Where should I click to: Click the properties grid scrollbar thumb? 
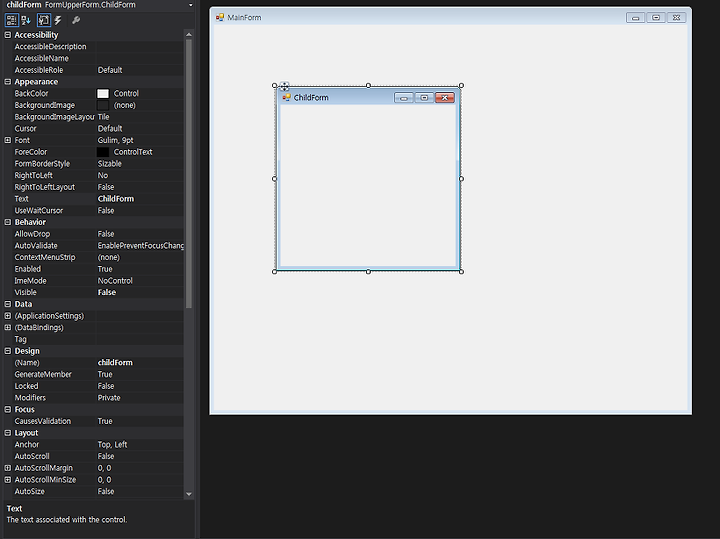[189, 174]
